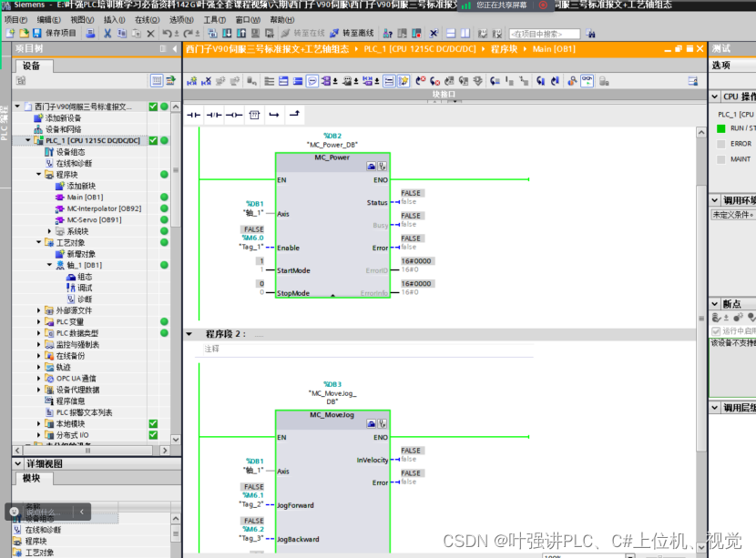The image size is (756, 558).
Task: Click the print icon in toolbar
Action: pos(89,34)
